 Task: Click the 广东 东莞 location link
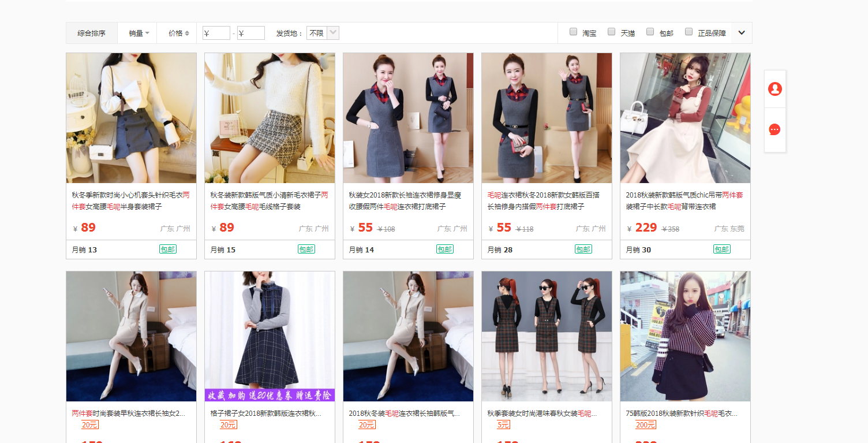[x=729, y=229]
